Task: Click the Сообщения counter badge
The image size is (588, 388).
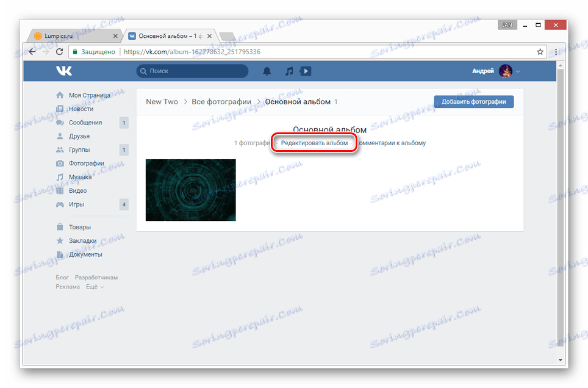Action: 124,123
